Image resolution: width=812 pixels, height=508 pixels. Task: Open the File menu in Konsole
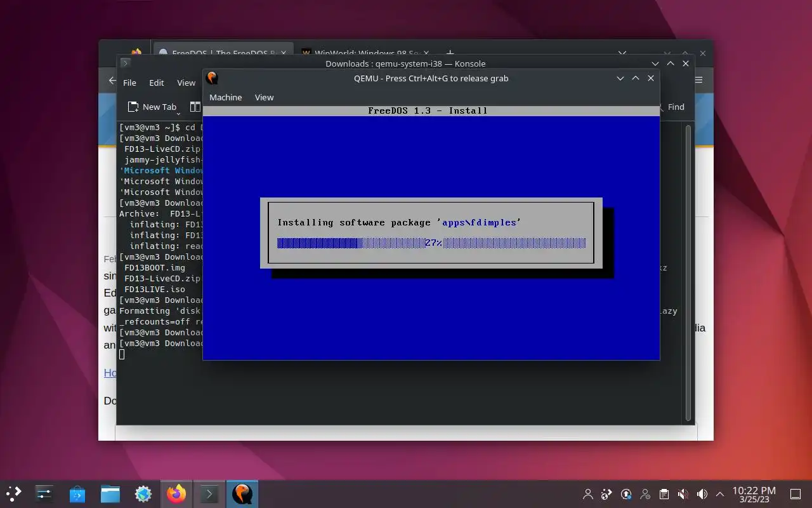click(x=129, y=83)
